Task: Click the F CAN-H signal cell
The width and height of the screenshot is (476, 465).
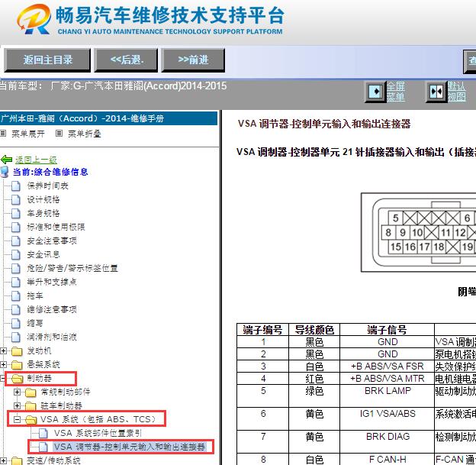Action: click(x=388, y=459)
